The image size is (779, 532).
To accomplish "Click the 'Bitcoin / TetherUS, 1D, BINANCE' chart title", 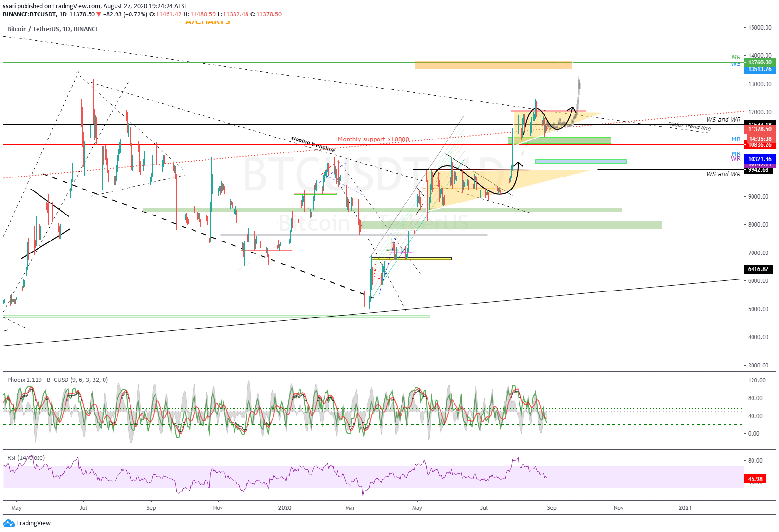I will 53,29.
